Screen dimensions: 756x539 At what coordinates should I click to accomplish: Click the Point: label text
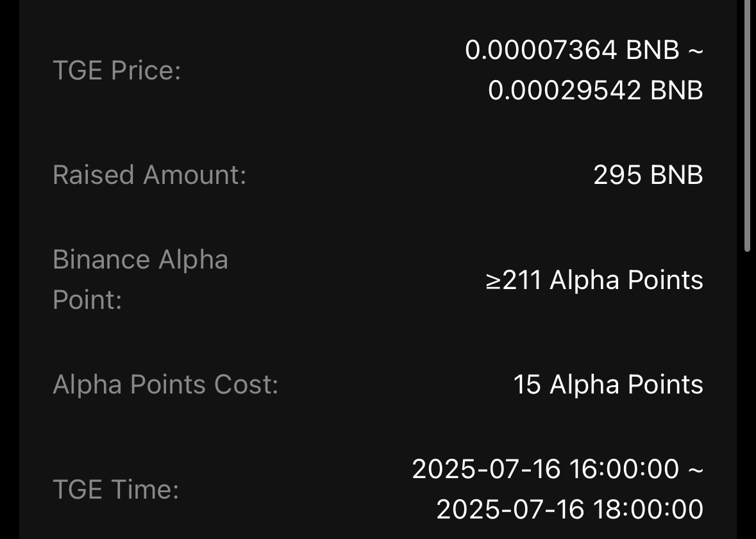coord(87,300)
